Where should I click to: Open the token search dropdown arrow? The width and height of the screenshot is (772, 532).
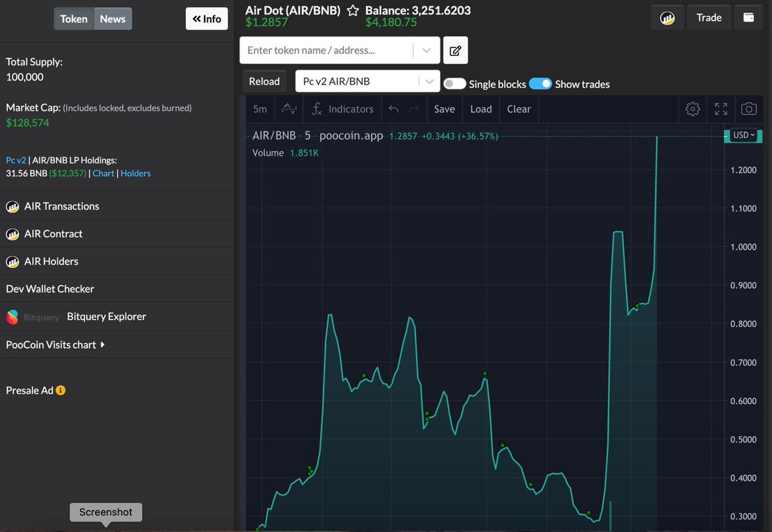coord(427,50)
